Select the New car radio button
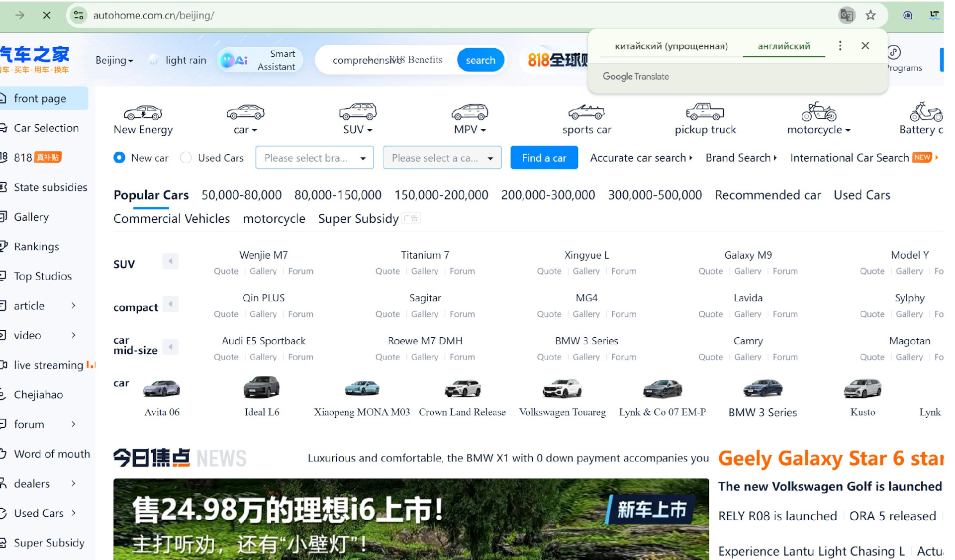 tap(119, 158)
